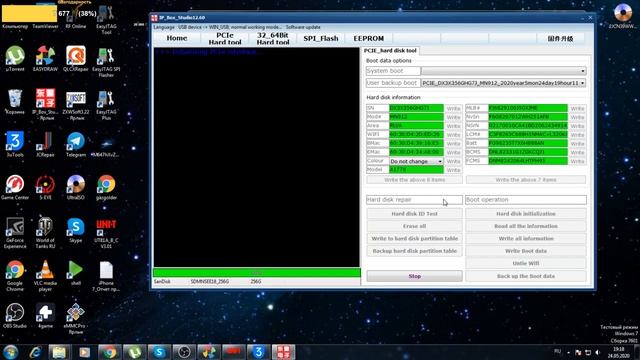Click the green progress bar
The image size is (640, 360).
(x=257, y=273)
